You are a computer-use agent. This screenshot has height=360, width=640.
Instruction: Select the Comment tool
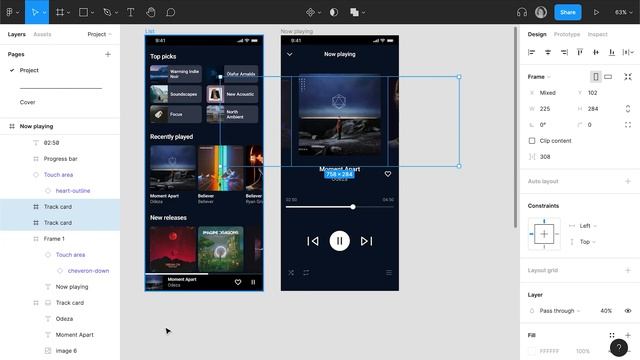pos(171,12)
